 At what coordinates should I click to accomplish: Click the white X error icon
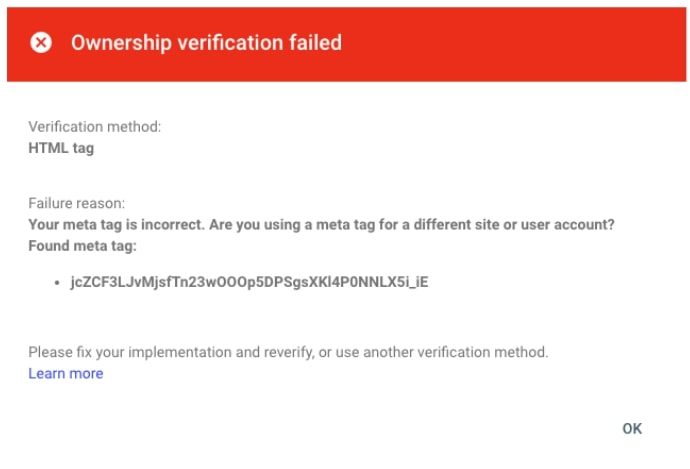click(41, 43)
